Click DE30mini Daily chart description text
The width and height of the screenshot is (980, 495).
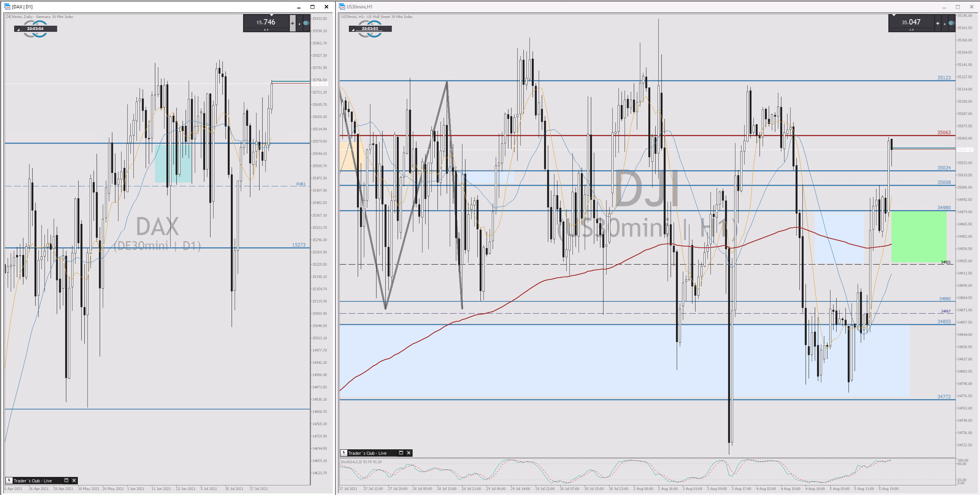pos(39,17)
